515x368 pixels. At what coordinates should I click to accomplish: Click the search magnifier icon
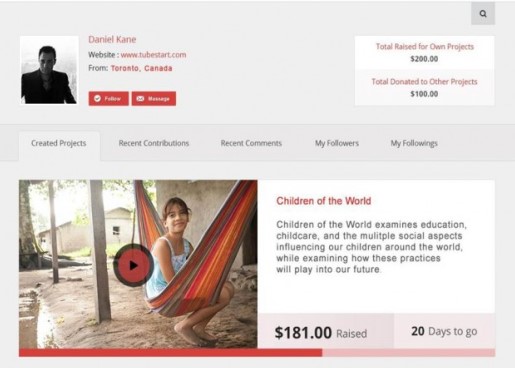click(x=483, y=14)
